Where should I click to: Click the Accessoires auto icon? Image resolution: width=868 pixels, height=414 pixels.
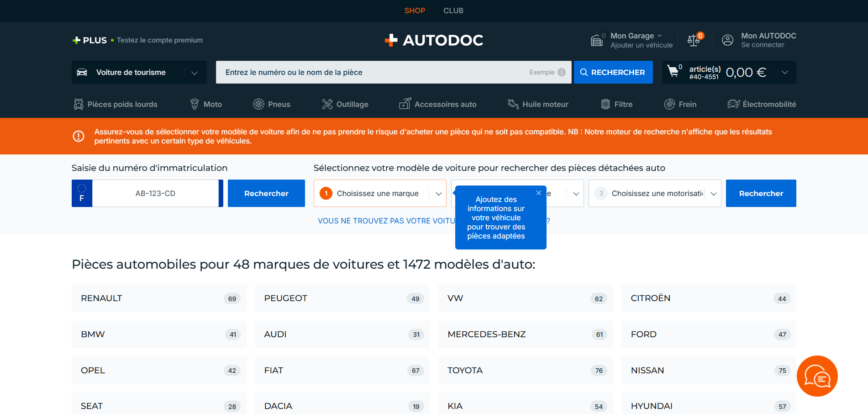(405, 104)
